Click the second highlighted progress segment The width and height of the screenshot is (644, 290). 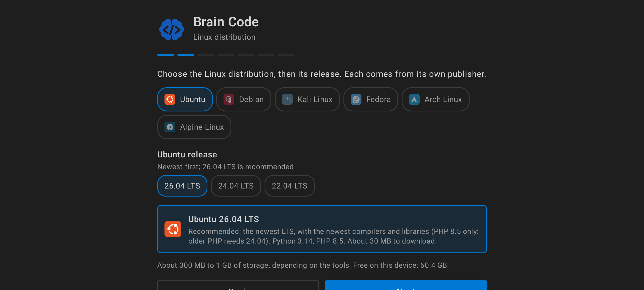[186, 55]
